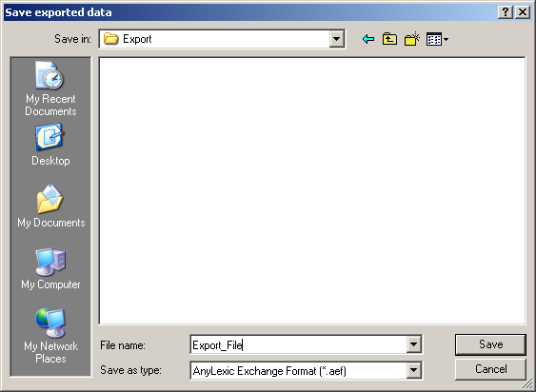Click the Save button
The image size is (536, 392).
pyautogui.click(x=490, y=344)
